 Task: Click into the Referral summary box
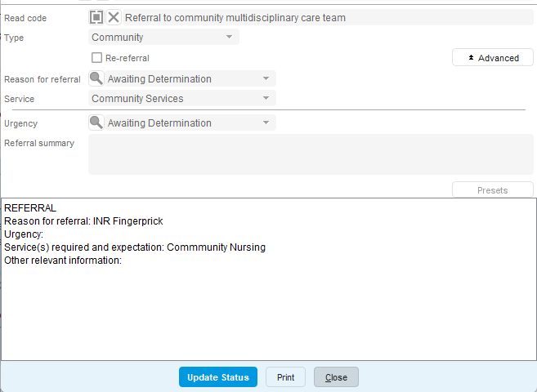pos(311,154)
